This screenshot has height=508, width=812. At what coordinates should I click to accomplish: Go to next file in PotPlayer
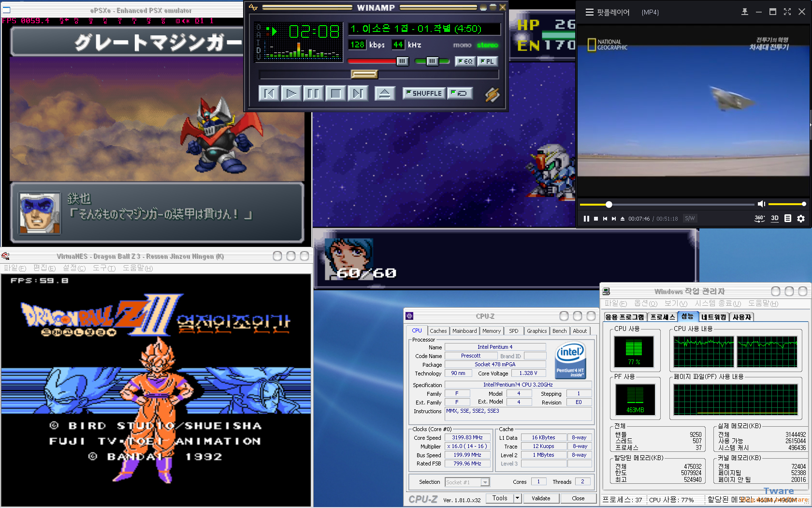614,219
